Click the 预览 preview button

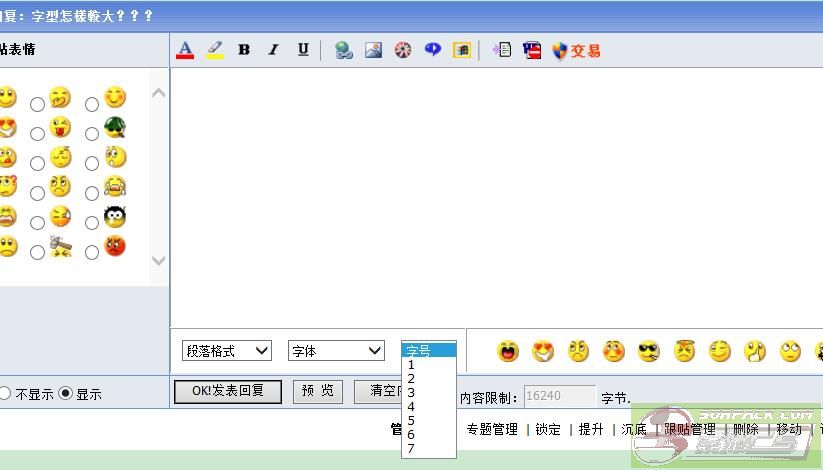pos(318,391)
